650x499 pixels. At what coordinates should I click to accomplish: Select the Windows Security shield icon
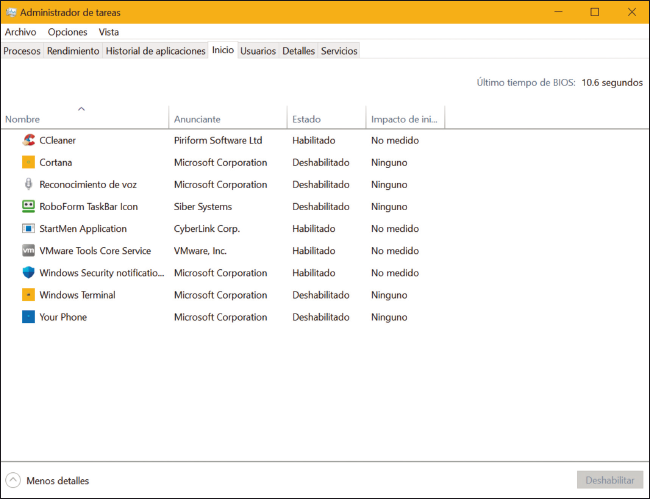pos(29,273)
